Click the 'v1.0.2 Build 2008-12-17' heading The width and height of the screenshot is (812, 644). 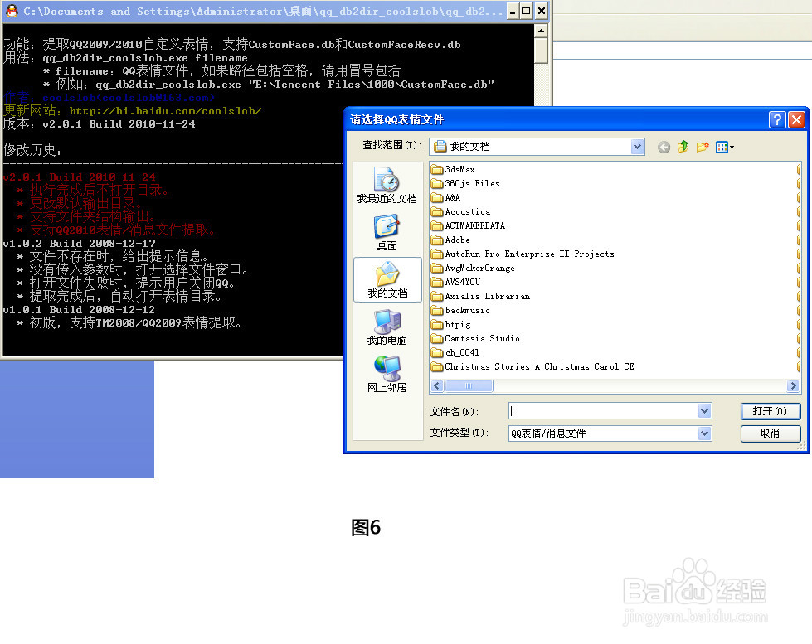80,244
